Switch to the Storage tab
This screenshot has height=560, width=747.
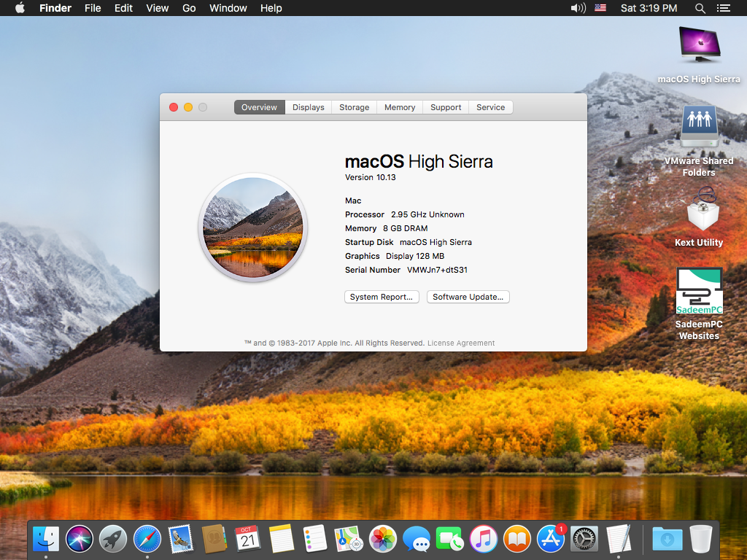[354, 107]
